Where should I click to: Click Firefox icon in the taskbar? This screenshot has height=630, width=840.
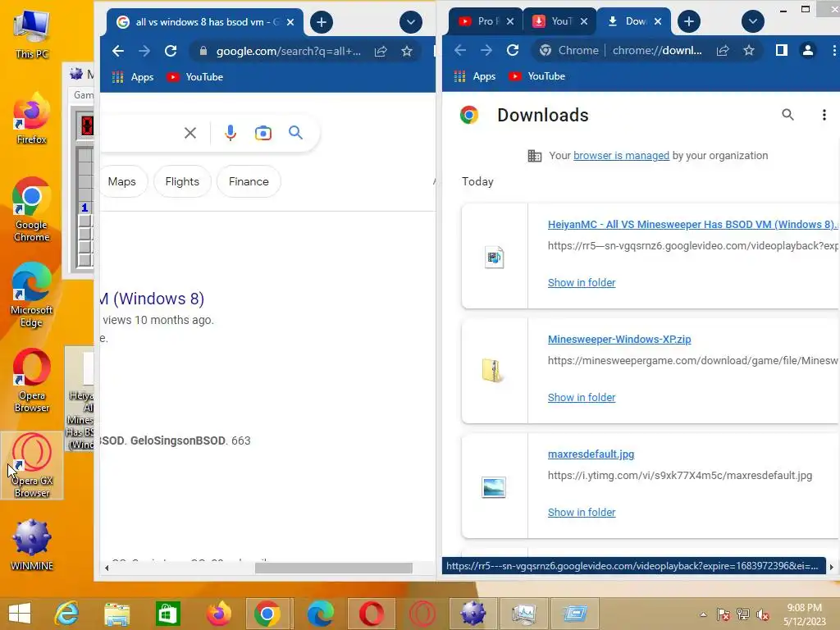[218, 614]
